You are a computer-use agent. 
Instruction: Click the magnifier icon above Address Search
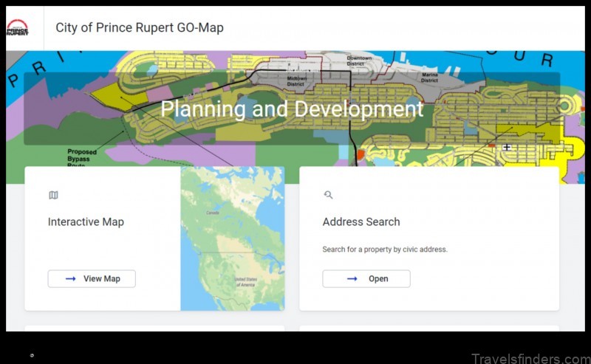328,195
